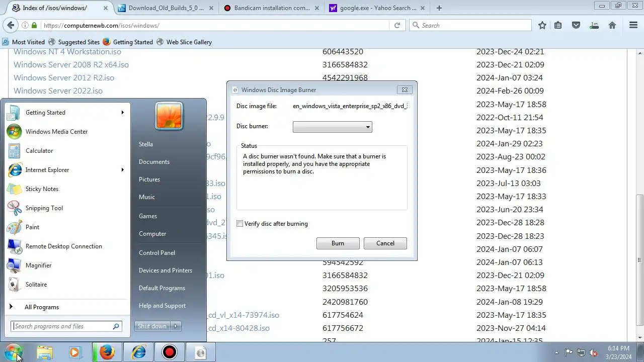Open Stella user folder

point(146,144)
